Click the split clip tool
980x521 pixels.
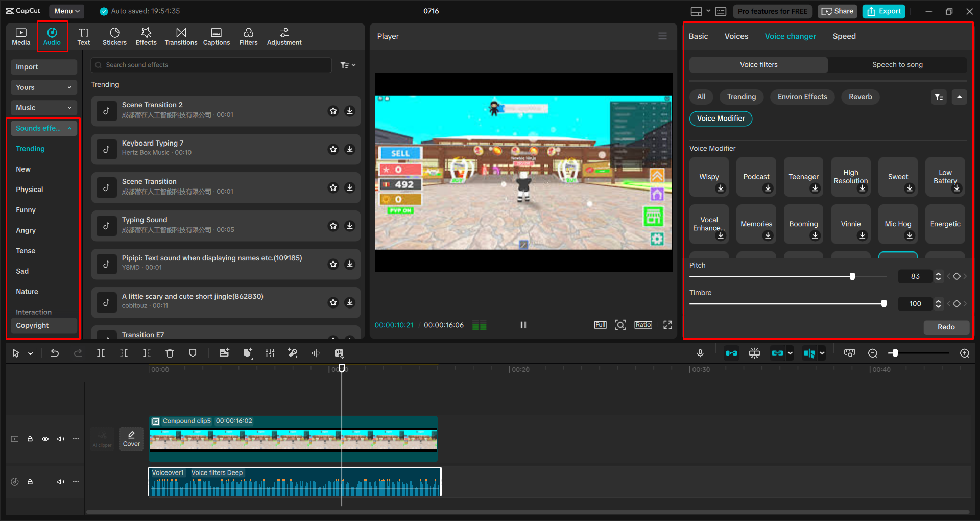pos(101,353)
